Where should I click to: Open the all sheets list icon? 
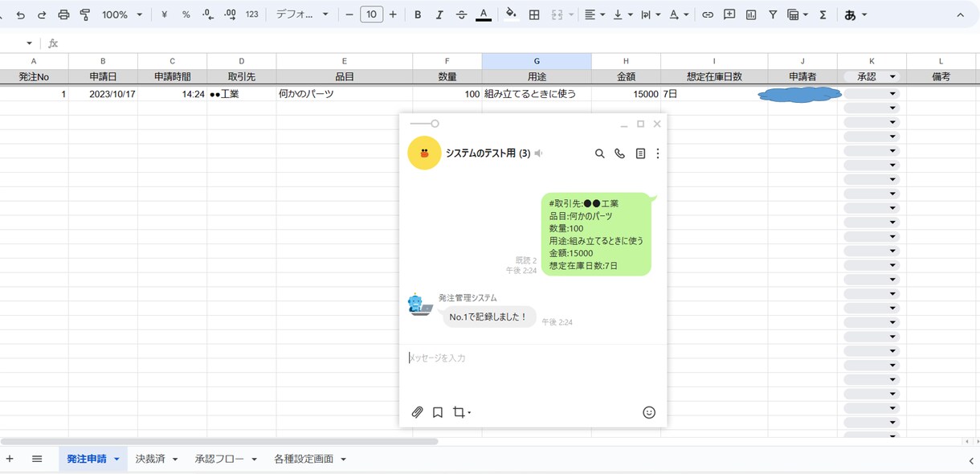coord(37,459)
